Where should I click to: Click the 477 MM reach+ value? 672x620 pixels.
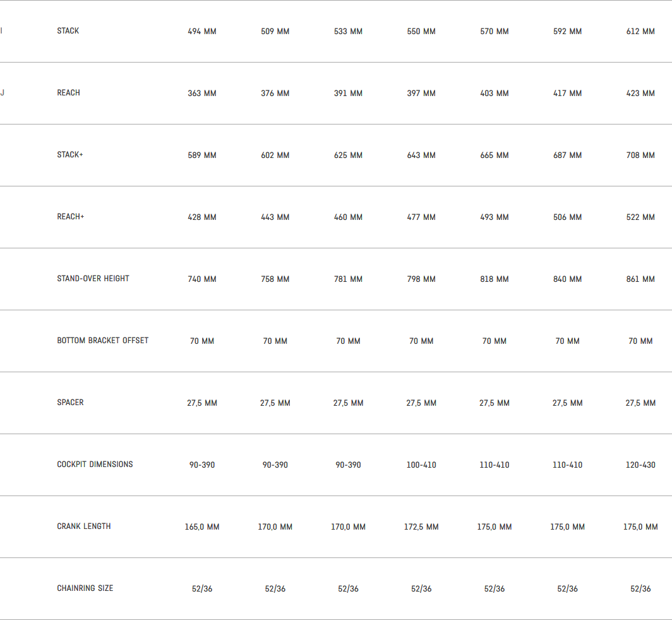tap(421, 217)
